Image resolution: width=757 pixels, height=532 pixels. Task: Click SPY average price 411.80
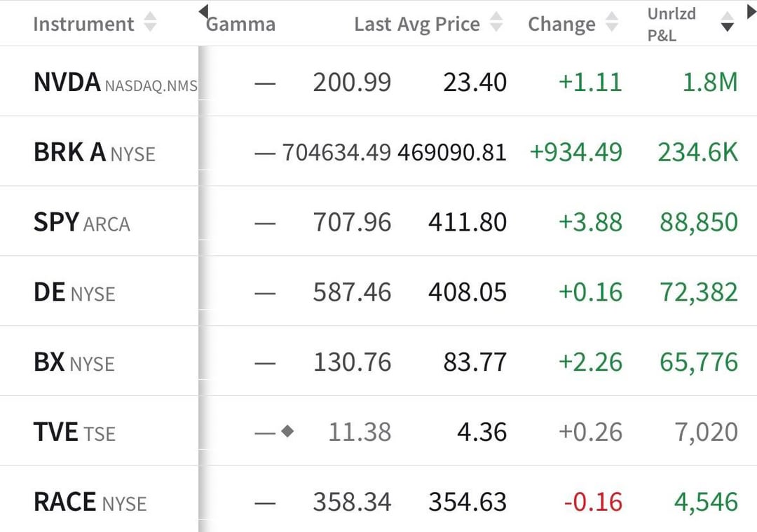coord(468,222)
